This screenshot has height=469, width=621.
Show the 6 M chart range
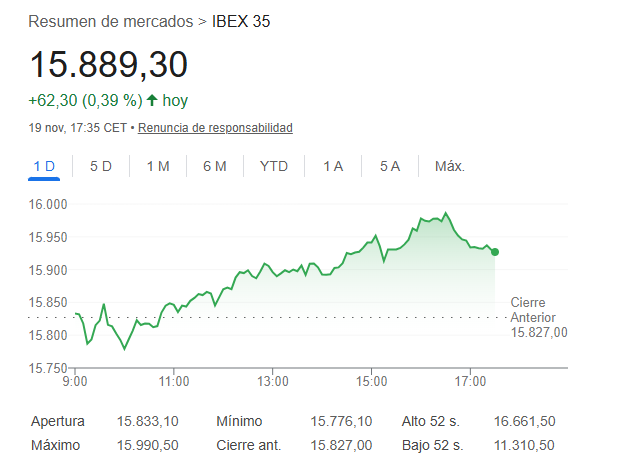pyautogui.click(x=215, y=166)
